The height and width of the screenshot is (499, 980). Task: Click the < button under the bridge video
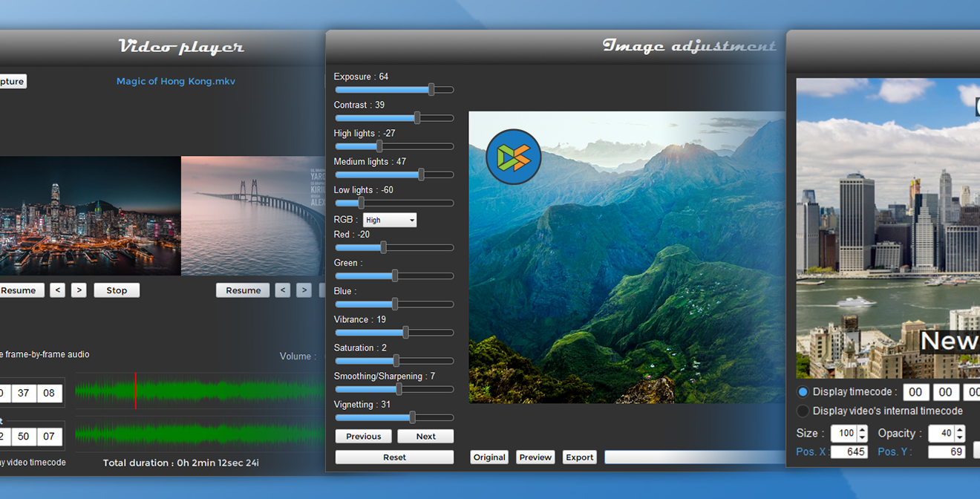tap(282, 290)
